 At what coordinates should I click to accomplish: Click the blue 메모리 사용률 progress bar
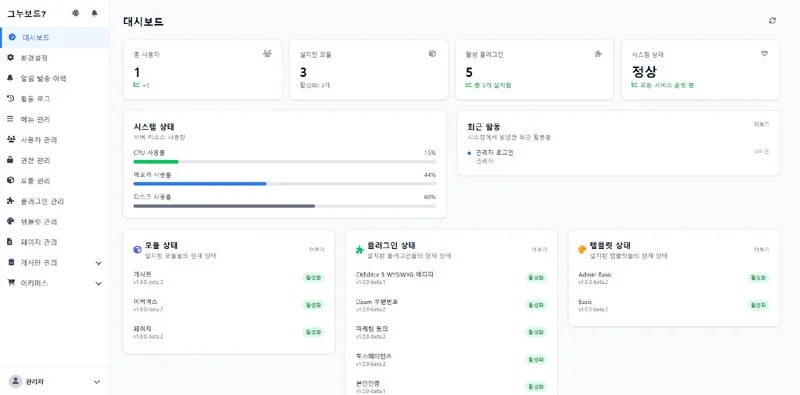200,184
